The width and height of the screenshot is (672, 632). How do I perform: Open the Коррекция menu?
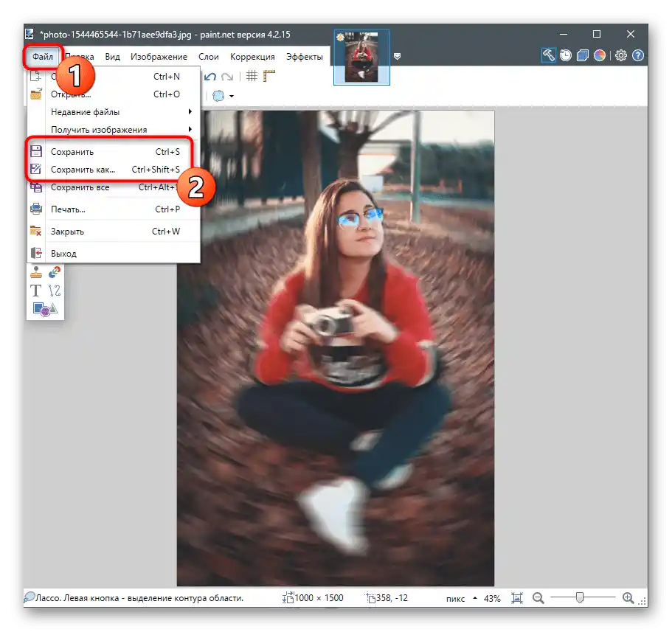[252, 57]
